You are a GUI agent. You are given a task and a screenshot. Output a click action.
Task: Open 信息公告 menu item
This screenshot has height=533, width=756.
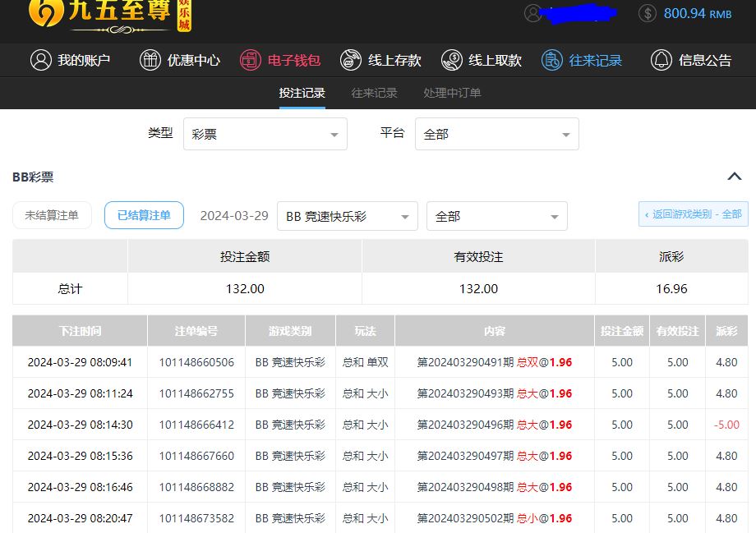pyautogui.click(x=691, y=60)
